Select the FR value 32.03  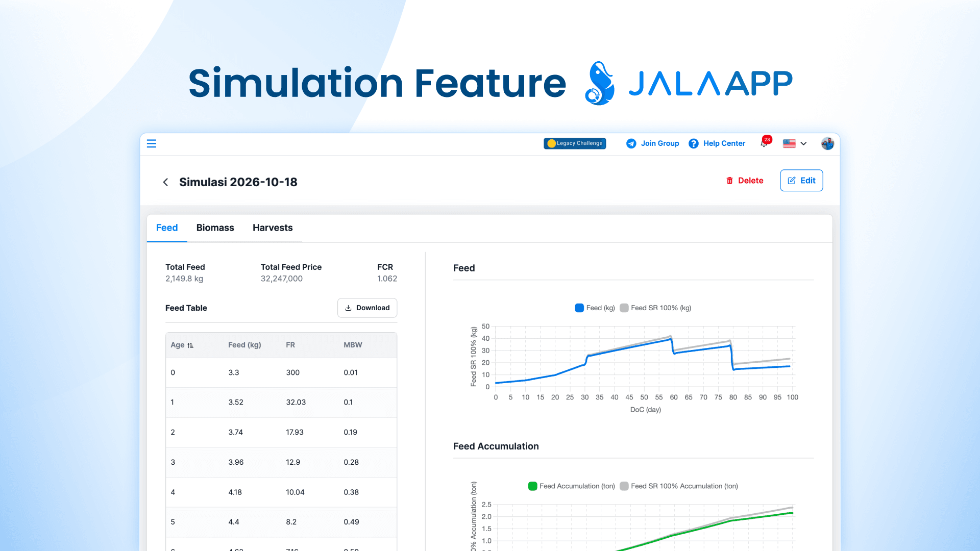click(296, 403)
